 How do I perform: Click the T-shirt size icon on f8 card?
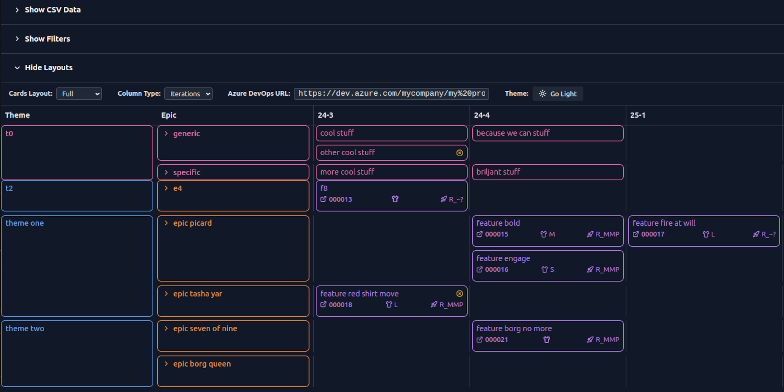396,200
